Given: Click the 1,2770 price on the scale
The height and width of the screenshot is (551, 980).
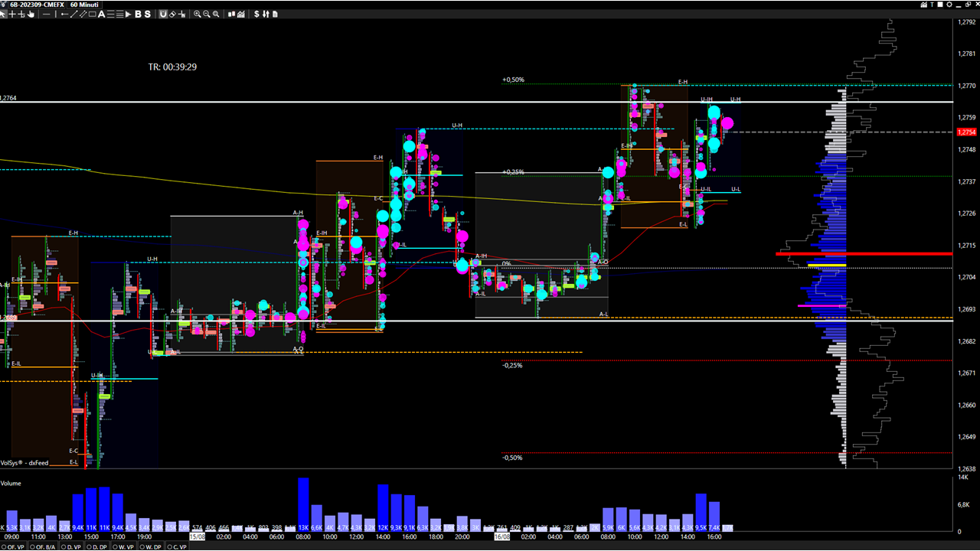Looking at the screenshot, I should coord(966,86).
